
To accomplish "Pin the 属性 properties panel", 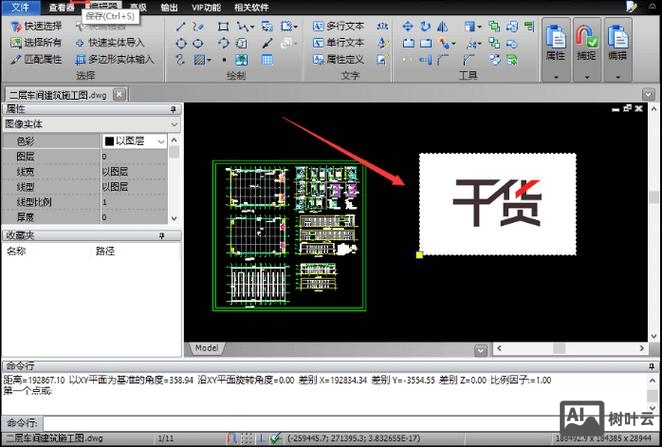I will [x=173, y=110].
